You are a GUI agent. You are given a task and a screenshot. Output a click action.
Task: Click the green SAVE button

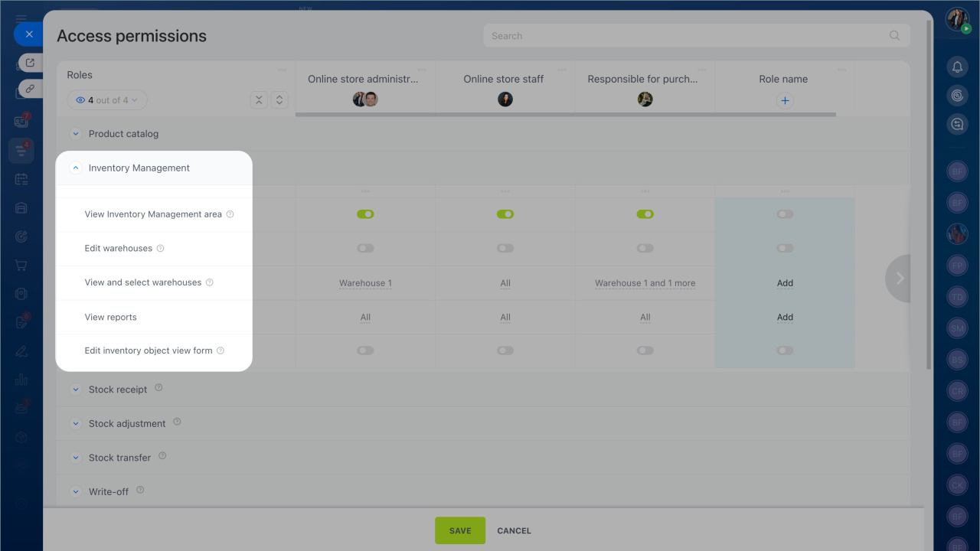click(x=460, y=530)
